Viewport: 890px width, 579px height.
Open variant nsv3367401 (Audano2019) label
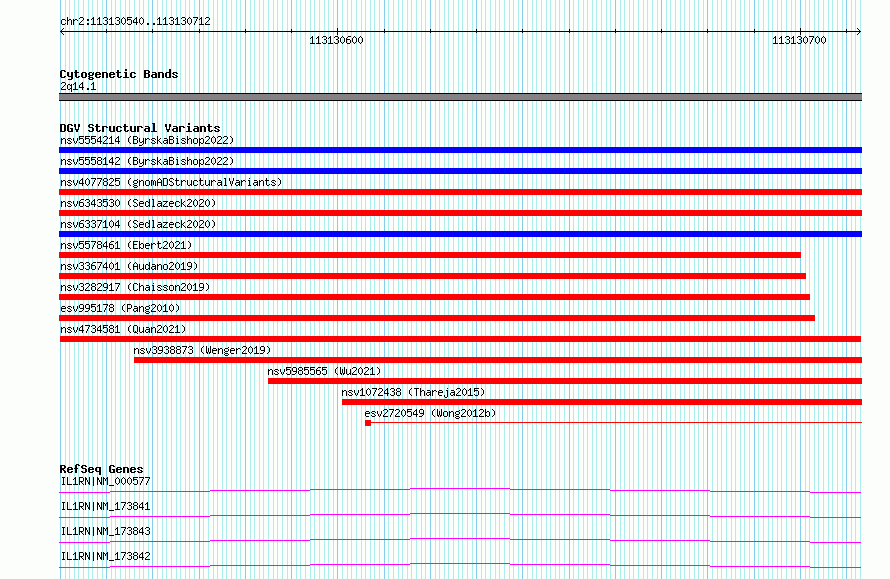point(129,266)
